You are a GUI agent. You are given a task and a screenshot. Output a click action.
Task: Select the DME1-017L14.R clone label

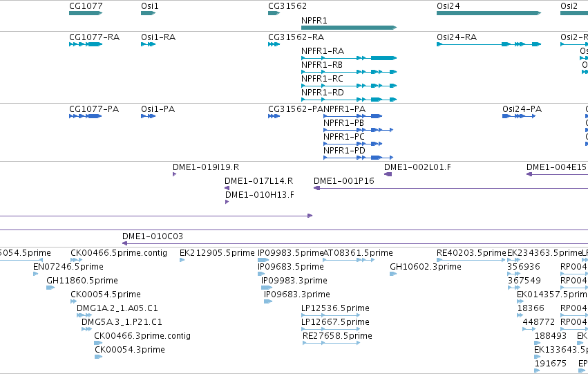(258, 181)
